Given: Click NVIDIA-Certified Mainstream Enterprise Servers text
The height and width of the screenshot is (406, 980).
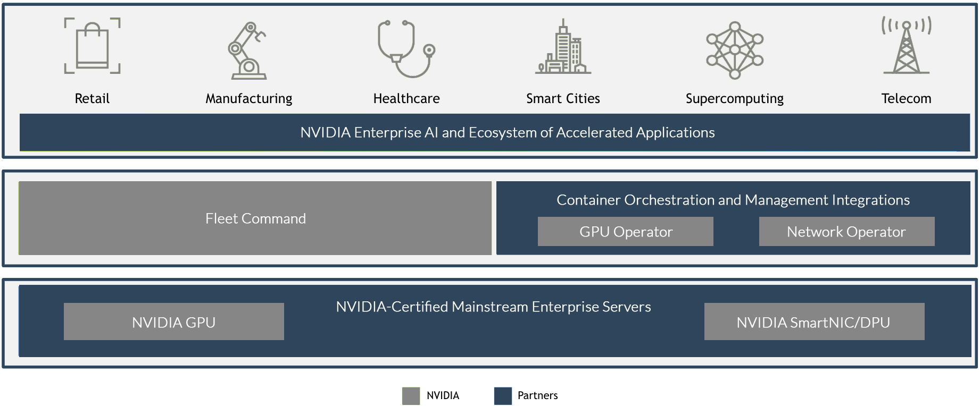Looking at the screenshot, I should pyautogui.click(x=494, y=307).
